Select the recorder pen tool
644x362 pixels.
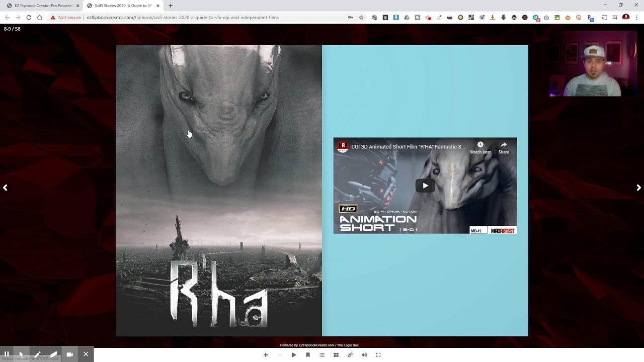37,354
